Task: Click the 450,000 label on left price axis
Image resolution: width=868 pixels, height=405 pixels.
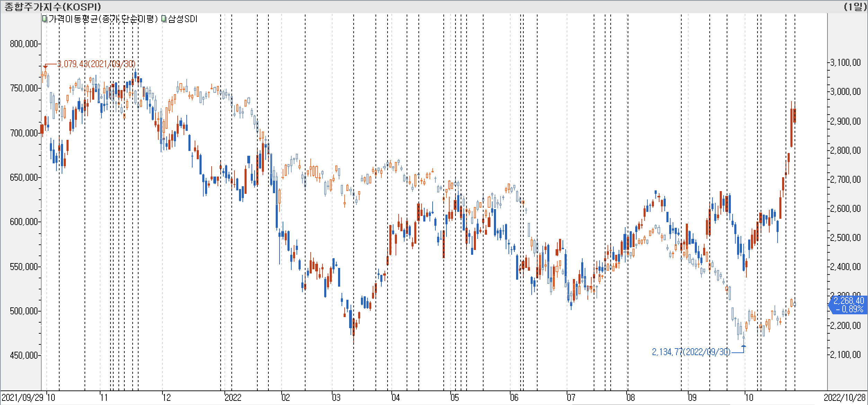Action: (x=24, y=355)
